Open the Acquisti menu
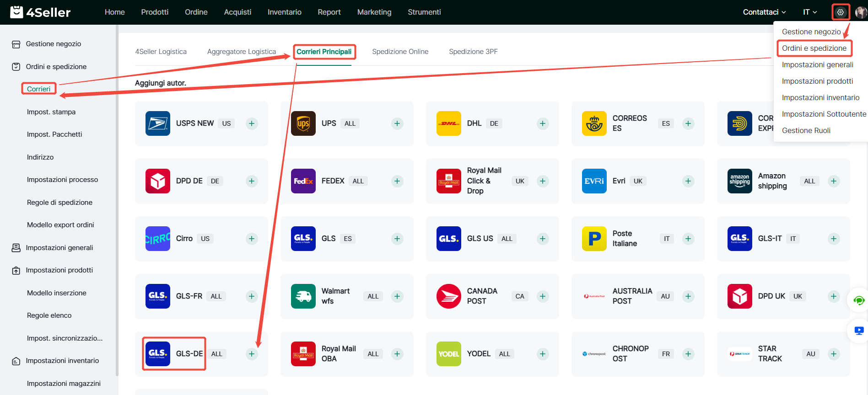Image resolution: width=868 pixels, height=395 pixels. click(237, 12)
